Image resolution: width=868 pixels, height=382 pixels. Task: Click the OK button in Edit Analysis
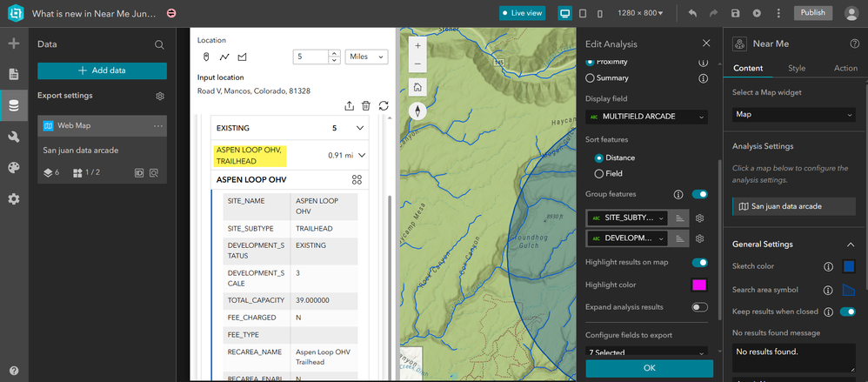(x=650, y=368)
